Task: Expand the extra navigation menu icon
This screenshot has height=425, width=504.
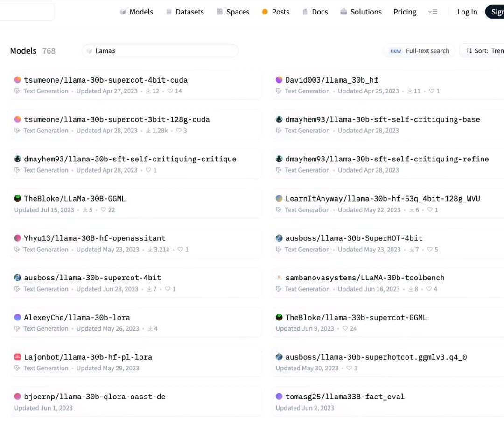Action: click(x=433, y=12)
